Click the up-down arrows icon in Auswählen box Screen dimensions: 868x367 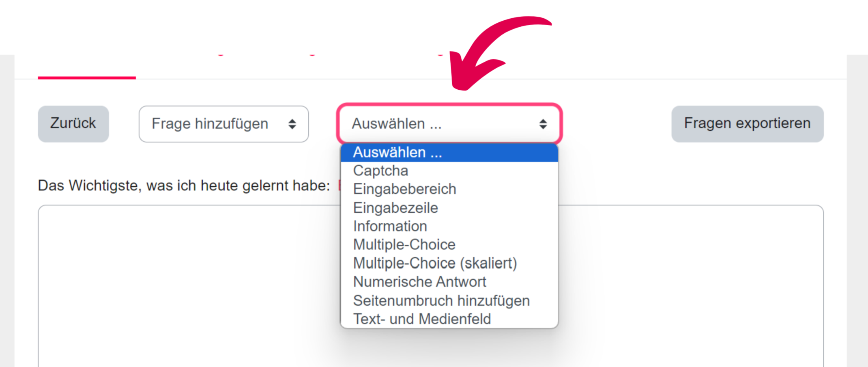543,124
